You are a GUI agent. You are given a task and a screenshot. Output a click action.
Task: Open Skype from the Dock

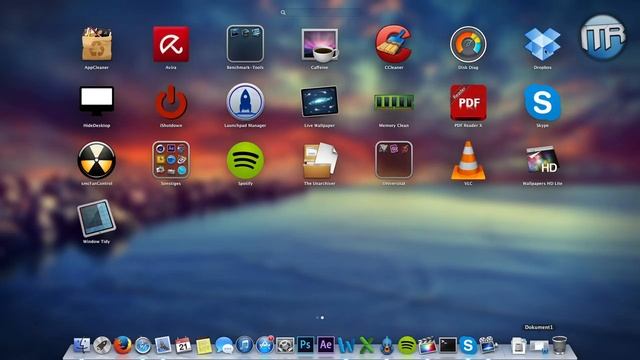(x=468, y=345)
